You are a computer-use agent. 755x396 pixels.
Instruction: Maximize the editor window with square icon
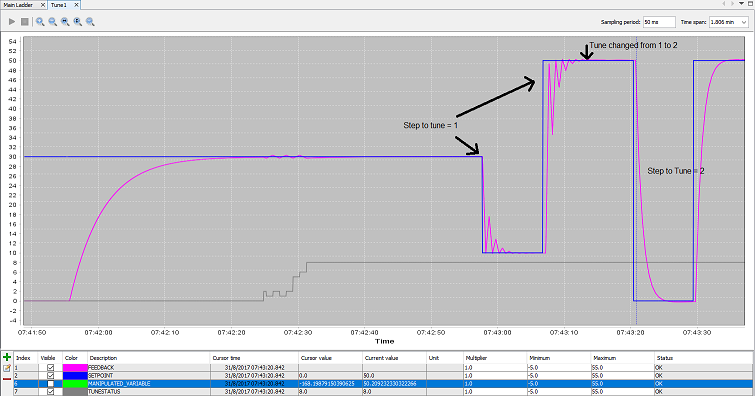pos(750,3)
